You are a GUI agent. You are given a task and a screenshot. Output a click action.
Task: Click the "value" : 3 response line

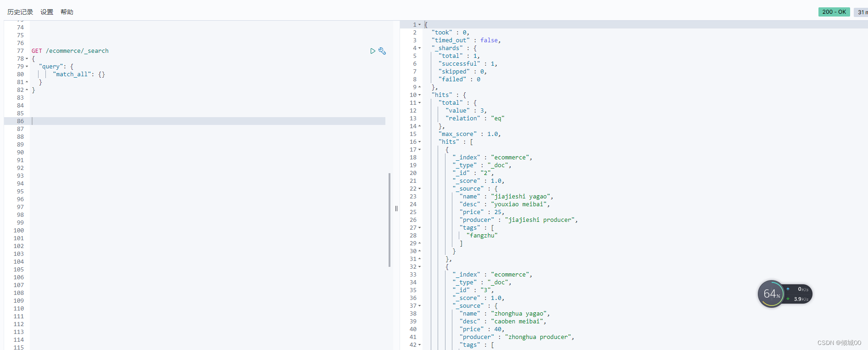click(x=466, y=111)
